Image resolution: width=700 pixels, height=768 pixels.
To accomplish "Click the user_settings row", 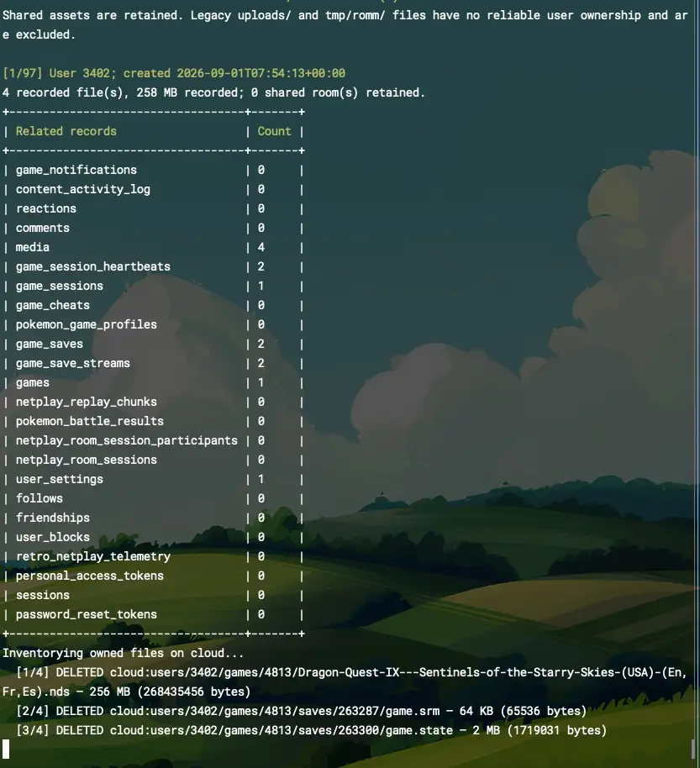I will tap(153, 479).
